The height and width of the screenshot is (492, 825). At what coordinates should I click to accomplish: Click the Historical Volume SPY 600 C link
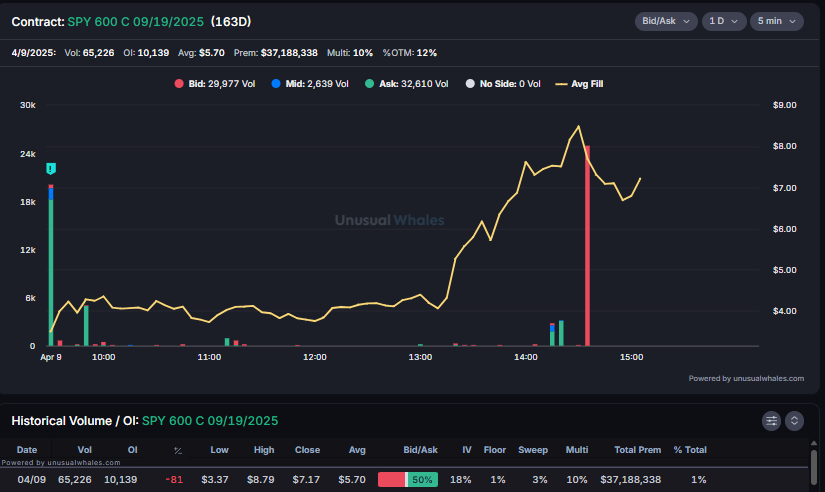[210, 421]
